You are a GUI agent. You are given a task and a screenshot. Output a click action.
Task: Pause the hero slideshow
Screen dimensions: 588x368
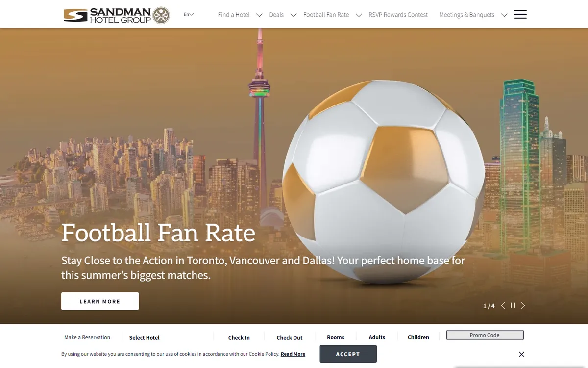pos(513,305)
